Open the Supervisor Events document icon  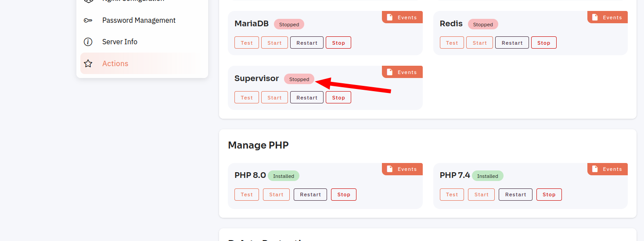pos(389,72)
